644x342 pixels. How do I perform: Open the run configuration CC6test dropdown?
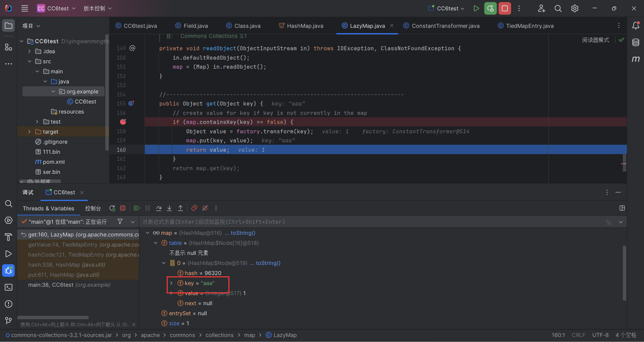(x=446, y=8)
